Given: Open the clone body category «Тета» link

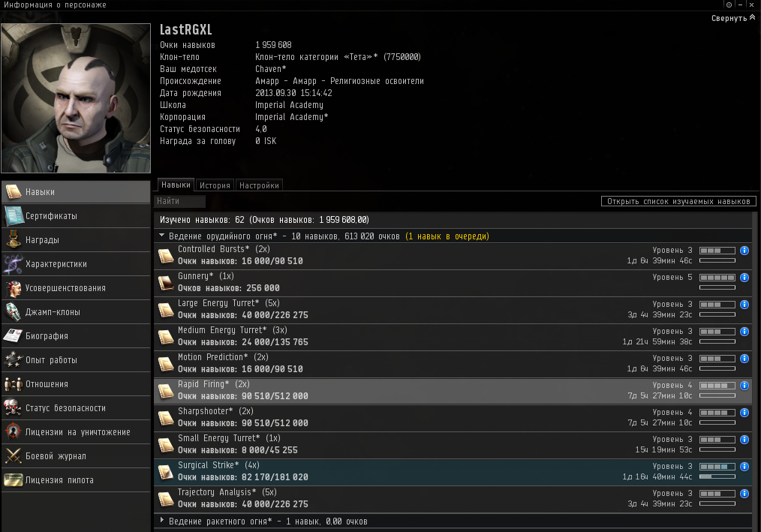Looking at the screenshot, I should [x=338, y=57].
